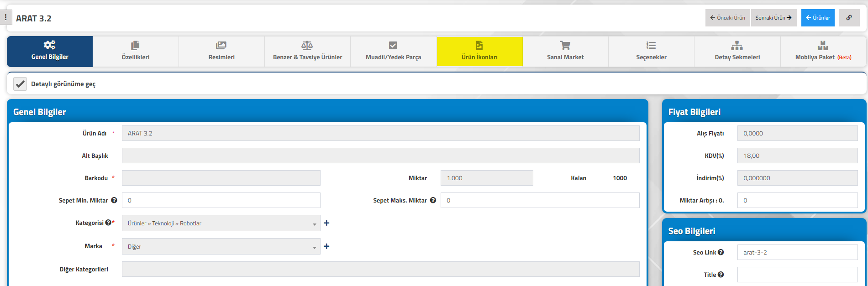Viewport: 868px width, 286px height.
Task: Click the blocks icon above Mobilya Paket
Action: 823,45
